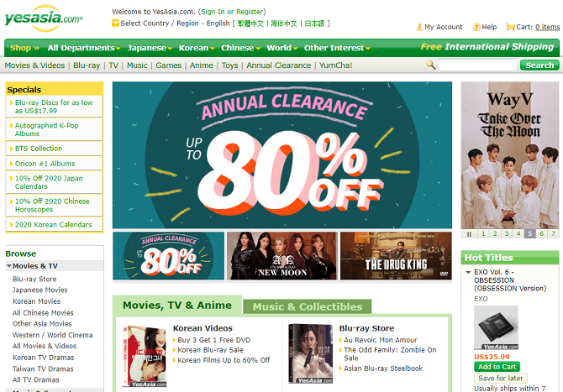Click the magnifying glass search icon
Viewport: 563px width, 392px height.
431,65
